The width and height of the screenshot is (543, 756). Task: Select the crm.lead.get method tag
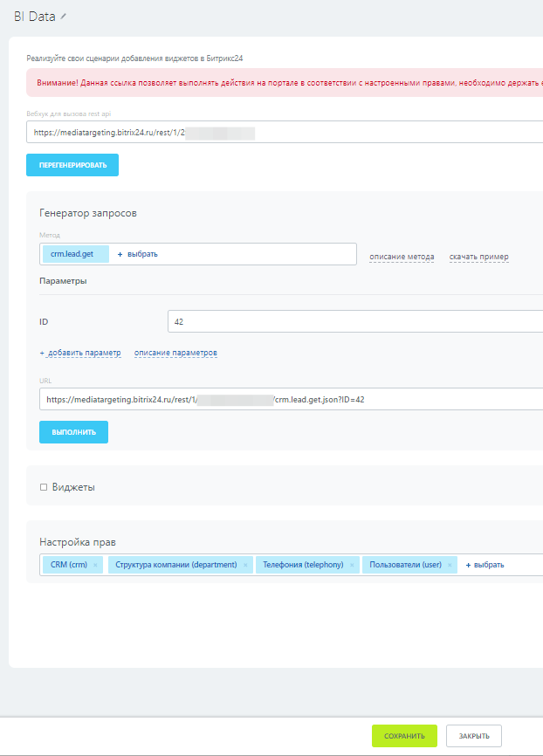(72, 254)
